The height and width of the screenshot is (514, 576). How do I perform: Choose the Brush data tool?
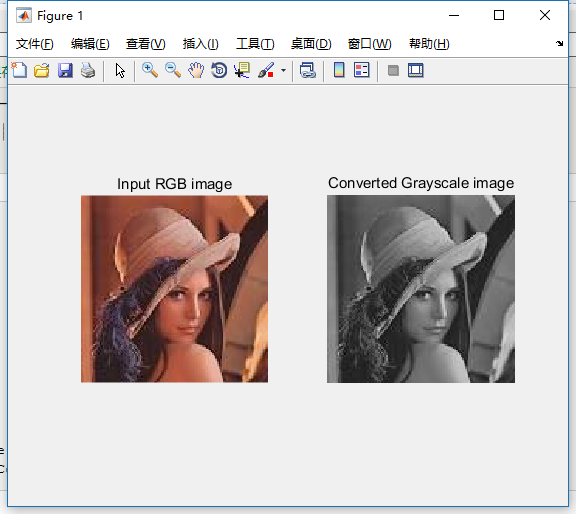(x=266, y=70)
